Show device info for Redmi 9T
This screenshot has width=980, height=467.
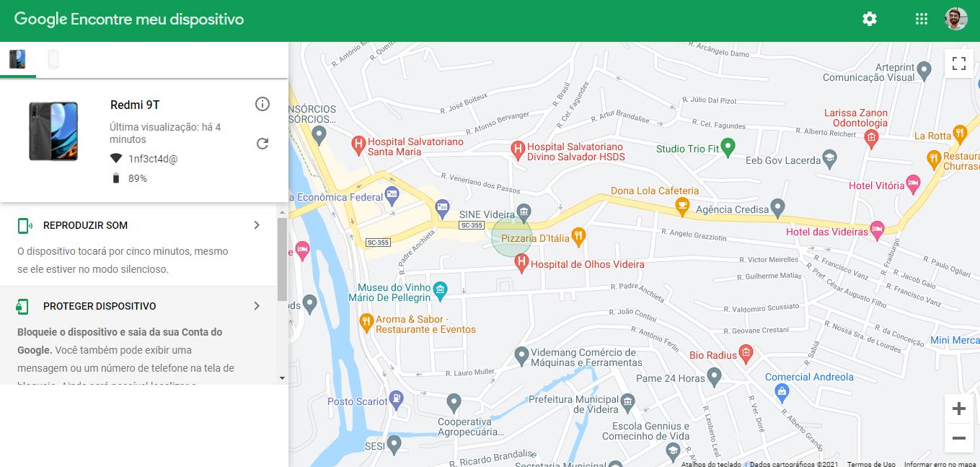pyautogui.click(x=262, y=105)
